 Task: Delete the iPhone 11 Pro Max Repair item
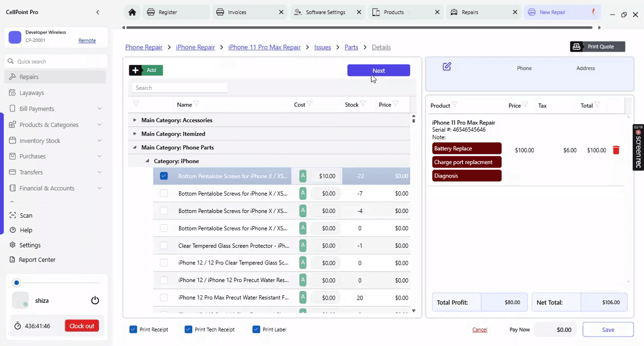[616, 150]
